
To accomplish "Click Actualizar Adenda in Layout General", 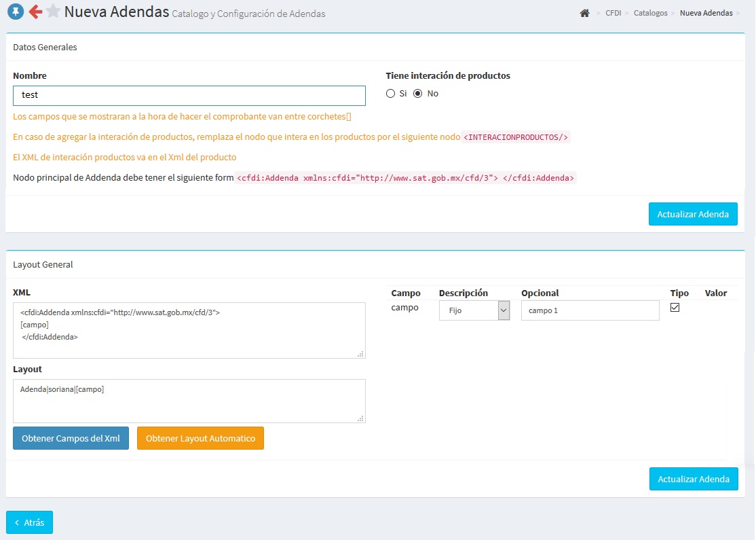I will (x=693, y=479).
